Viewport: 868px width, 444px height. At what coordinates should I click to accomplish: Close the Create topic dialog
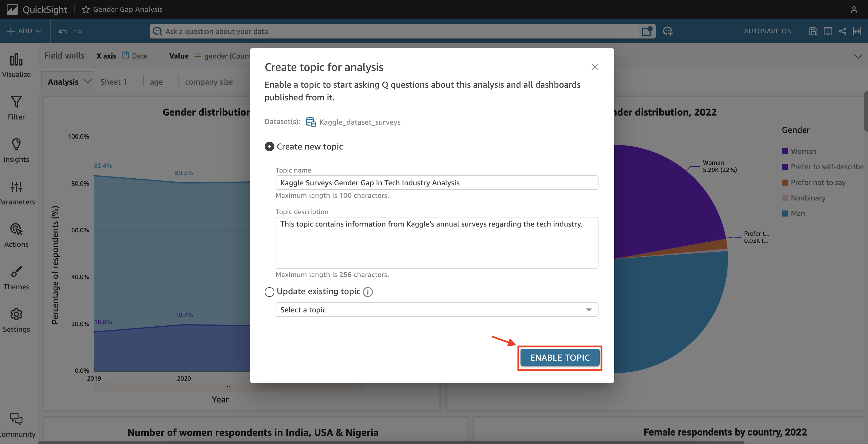[x=595, y=67]
